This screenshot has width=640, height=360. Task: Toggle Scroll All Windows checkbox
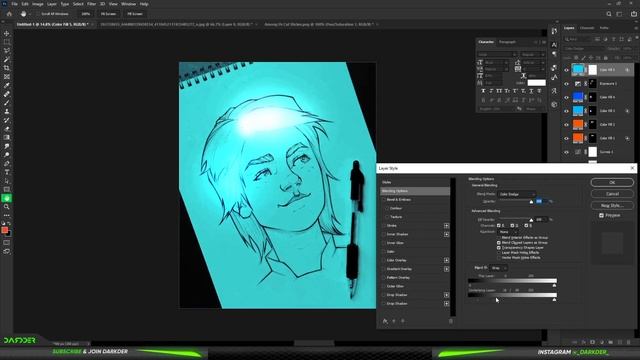pyautogui.click(x=38, y=14)
